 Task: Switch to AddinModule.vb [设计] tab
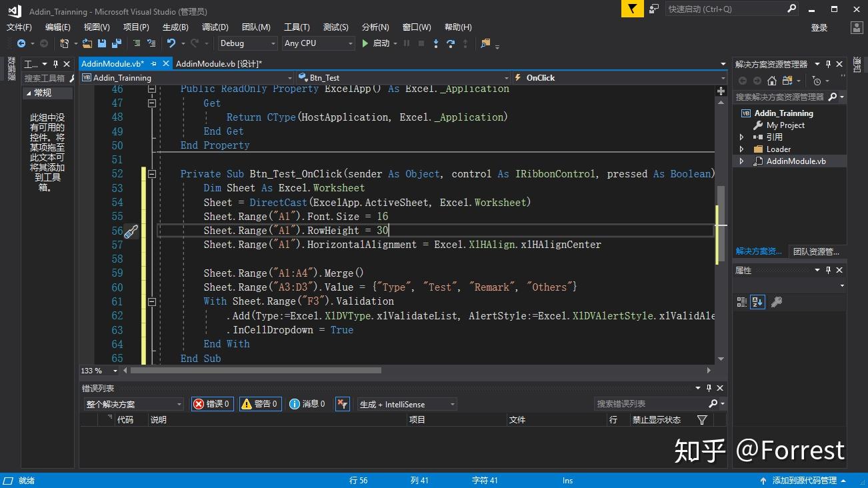coord(218,64)
